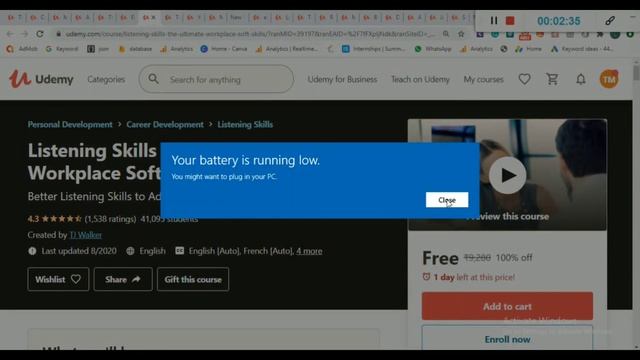Click the Last updated 8/2020 text

coord(79,251)
